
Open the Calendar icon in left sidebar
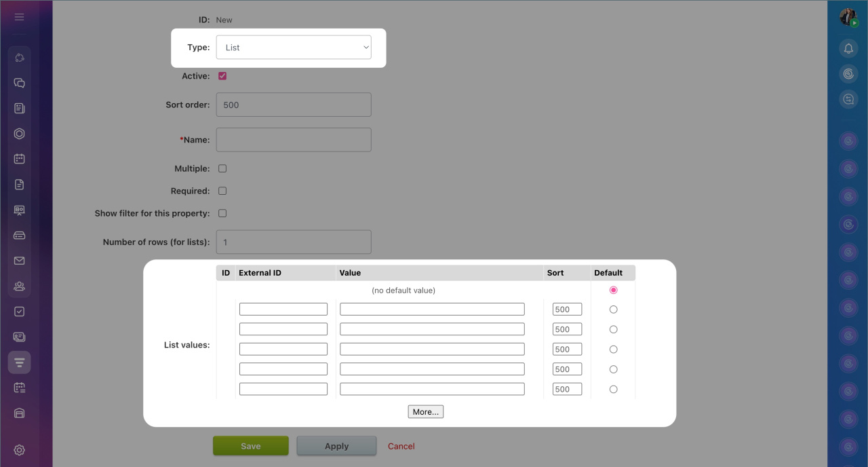(x=19, y=159)
